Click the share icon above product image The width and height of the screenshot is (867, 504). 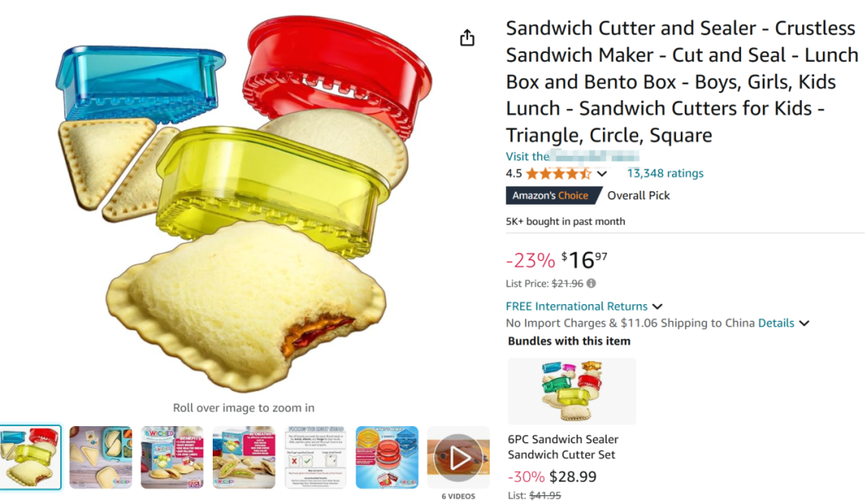coord(467,38)
